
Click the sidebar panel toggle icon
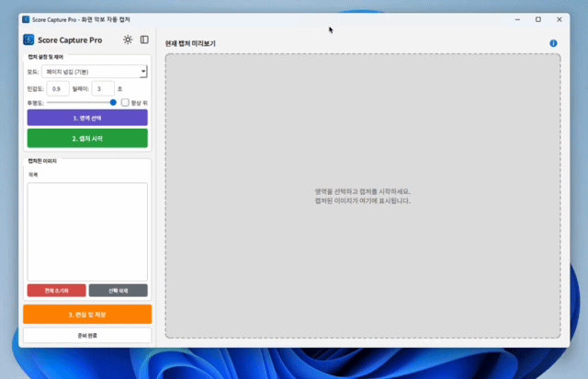tap(144, 40)
